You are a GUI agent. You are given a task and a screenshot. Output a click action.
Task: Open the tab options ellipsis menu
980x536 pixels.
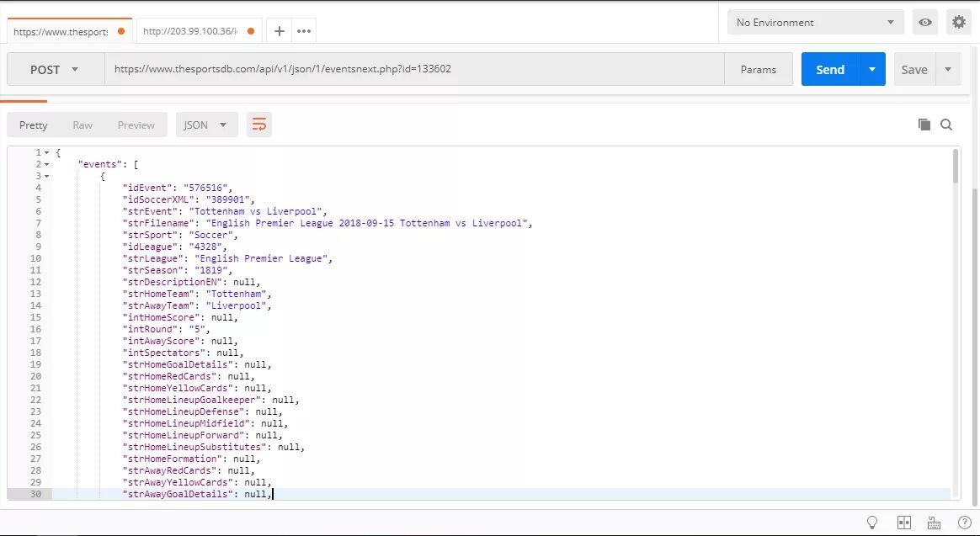pyautogui.click(x=304, y=31)
